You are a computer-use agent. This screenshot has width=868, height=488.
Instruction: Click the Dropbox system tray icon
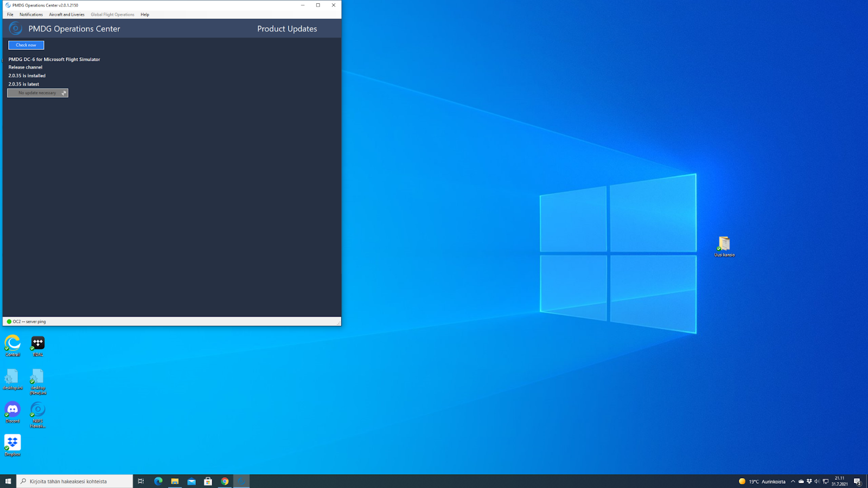tap(809, 481)
